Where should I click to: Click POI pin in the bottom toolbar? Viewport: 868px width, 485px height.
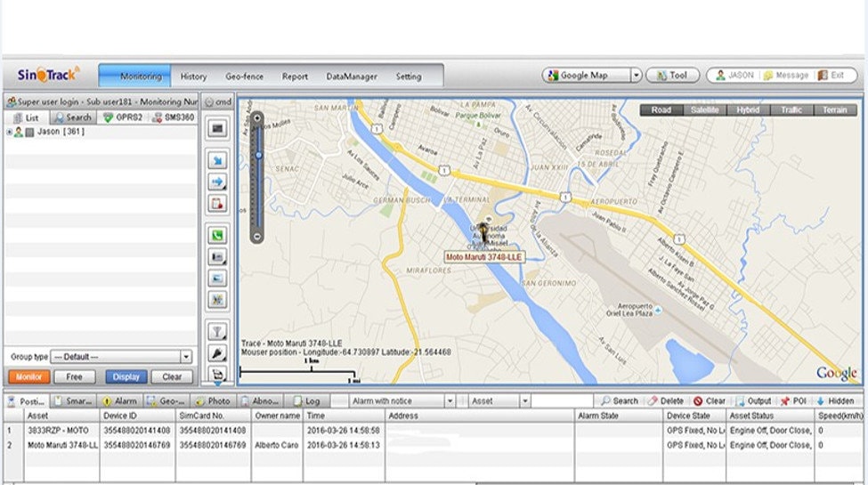[x=793, y=400]
